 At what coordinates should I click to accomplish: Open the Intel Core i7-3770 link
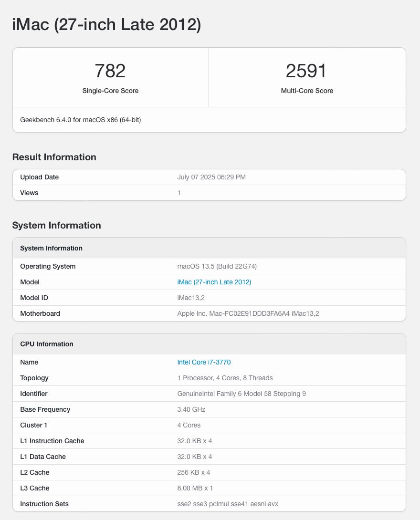pyautogui.click(x=204, y=362)
